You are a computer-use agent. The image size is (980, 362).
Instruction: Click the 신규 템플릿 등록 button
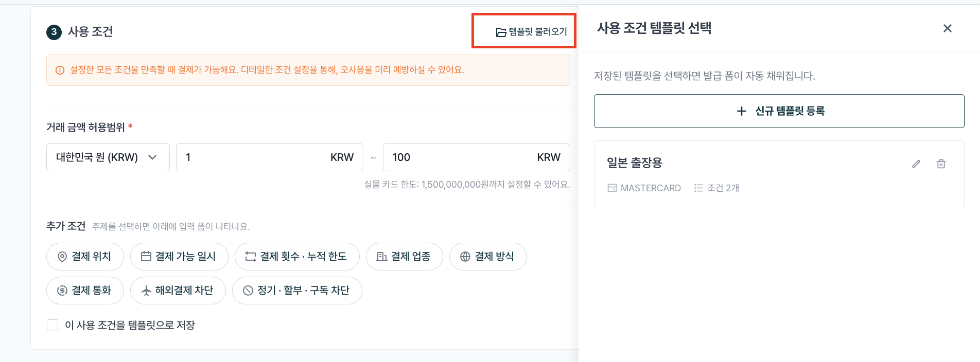coord(779,111)
